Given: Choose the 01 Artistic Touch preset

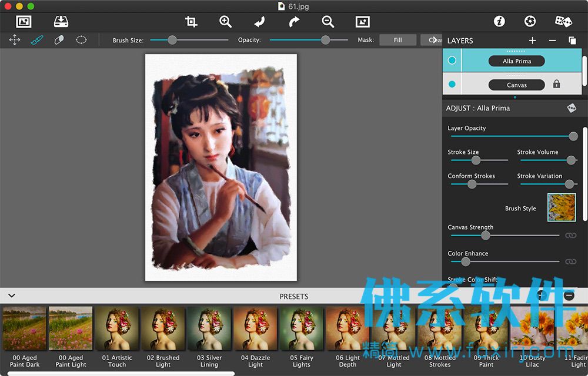Looking at the screenshot, I should click(x=117, y=337).
